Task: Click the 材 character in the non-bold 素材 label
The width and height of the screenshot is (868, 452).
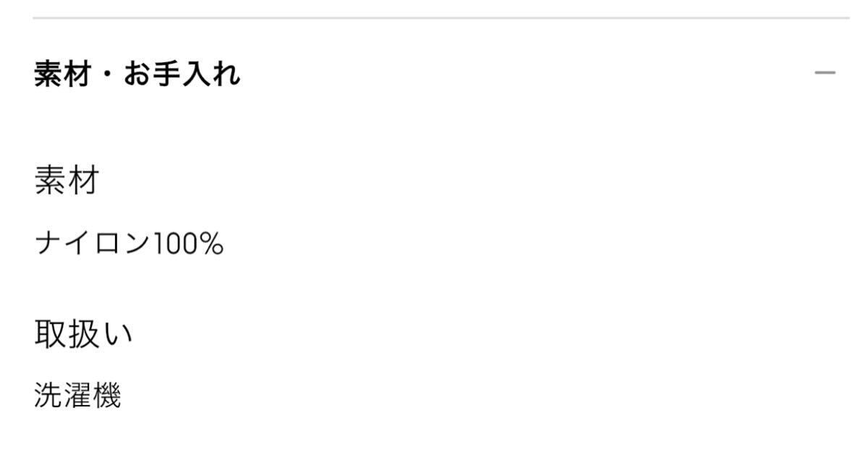Action: (82, 180)
